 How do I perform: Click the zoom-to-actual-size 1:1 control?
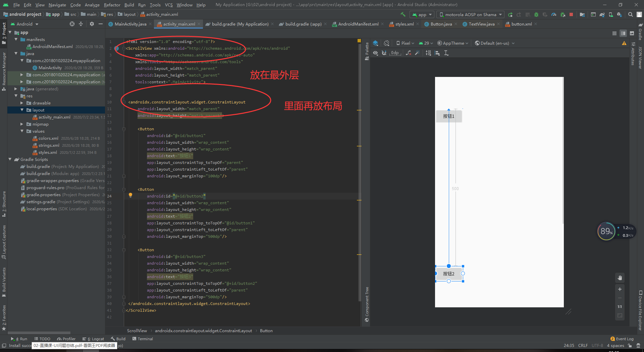(x=620, y=306)
